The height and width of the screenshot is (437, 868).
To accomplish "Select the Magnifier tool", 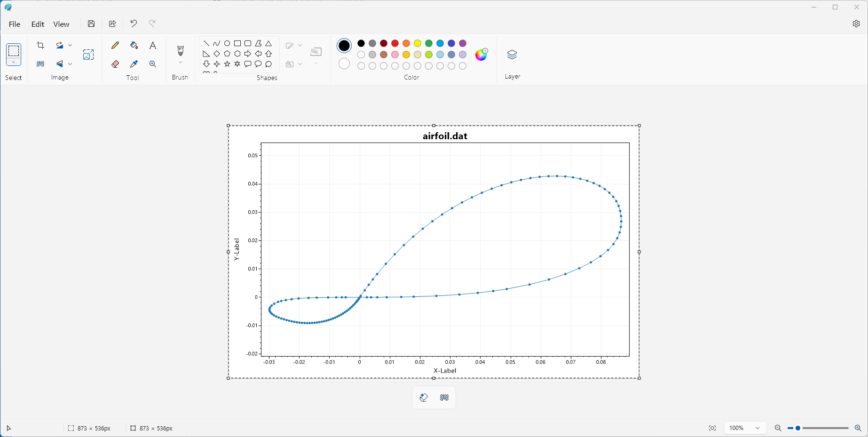I will coord(153,64).
